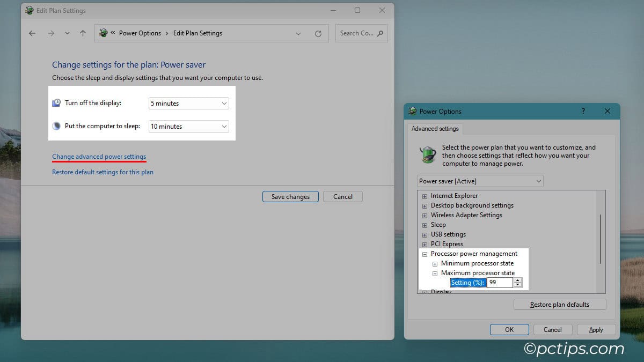This screenshot has height=362, width=644.
Task: Open the Power saver plan selector dropdown
Action: pos(538,181)
